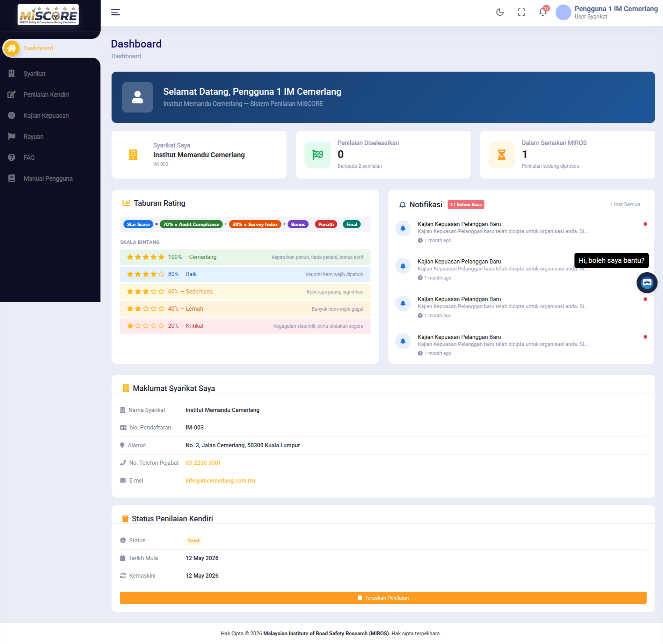This screenshot has height=644, width=663.
Task: Click the Manual Pengguna book icon
Action: [x=12, y=178]
